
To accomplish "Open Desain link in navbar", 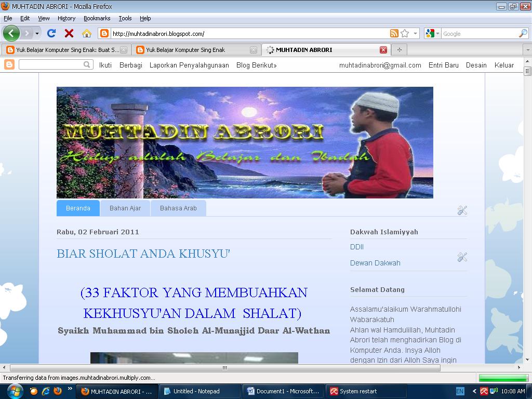I will tap(476, 65).
